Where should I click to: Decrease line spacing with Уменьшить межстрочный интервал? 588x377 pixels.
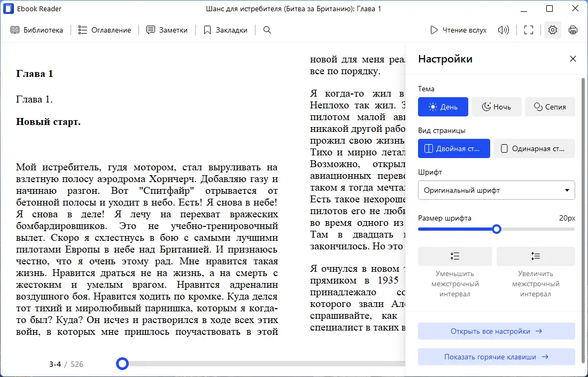coord(455,256)
